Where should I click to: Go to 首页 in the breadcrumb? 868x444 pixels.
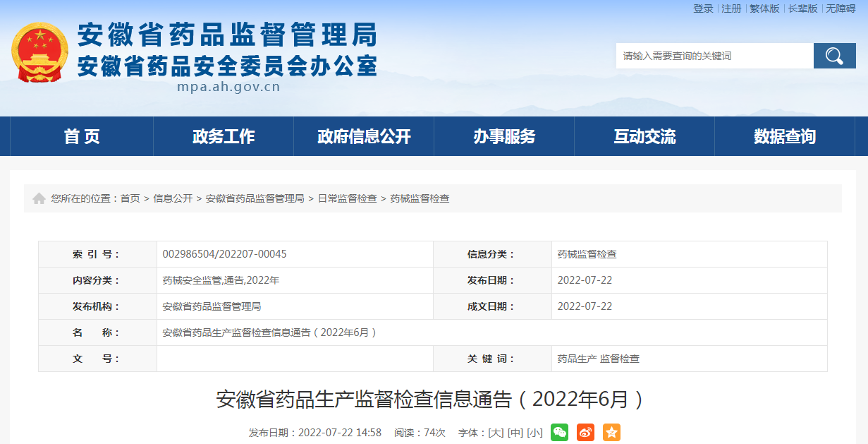[x=130, y=199]
